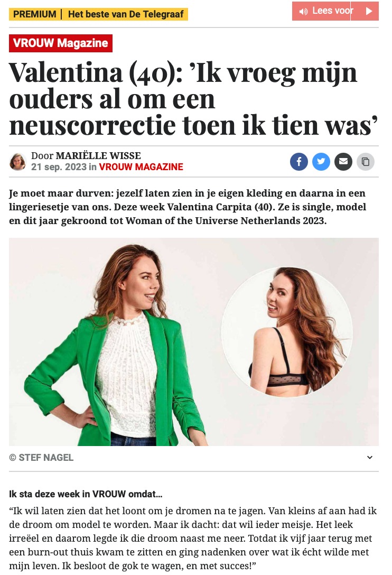Play the read-aloud audio arrow

pyautogui.click(x=369, y=11)
